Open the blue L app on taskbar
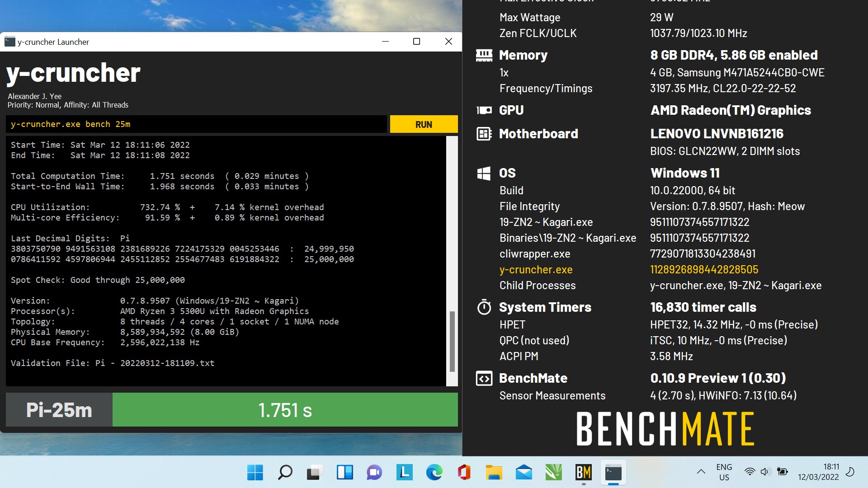 tap(404, 473)
